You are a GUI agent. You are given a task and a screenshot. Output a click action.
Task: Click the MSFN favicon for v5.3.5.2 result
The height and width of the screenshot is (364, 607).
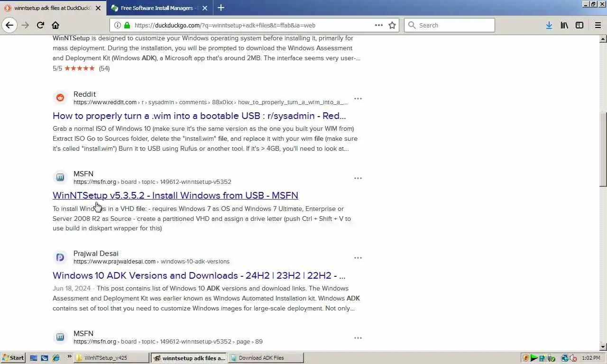pos(60,177)
